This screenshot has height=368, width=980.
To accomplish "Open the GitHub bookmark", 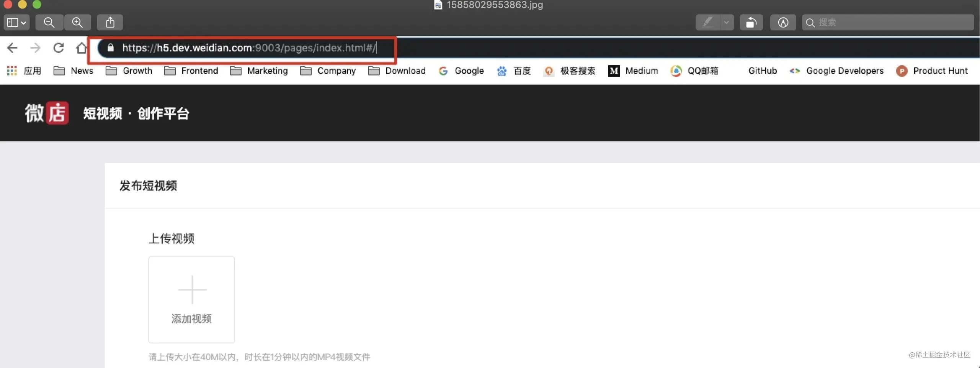I will click(x=762, y=71).
